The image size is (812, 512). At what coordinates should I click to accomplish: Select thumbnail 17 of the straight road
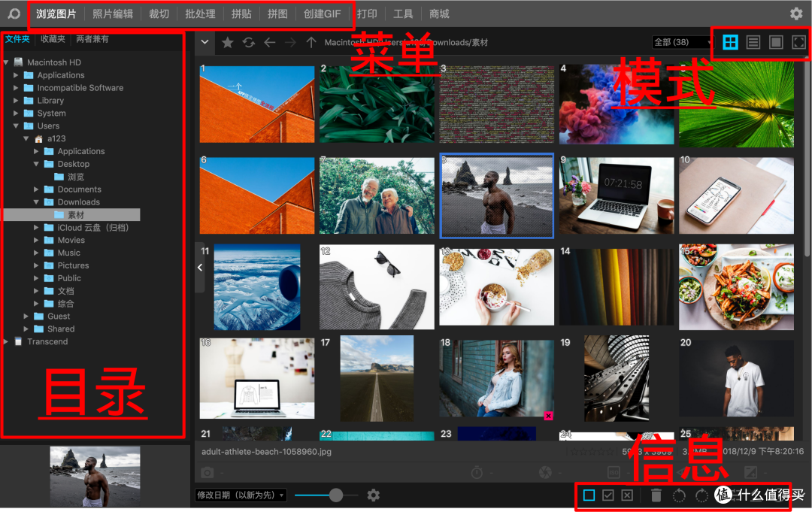point(377,378)
